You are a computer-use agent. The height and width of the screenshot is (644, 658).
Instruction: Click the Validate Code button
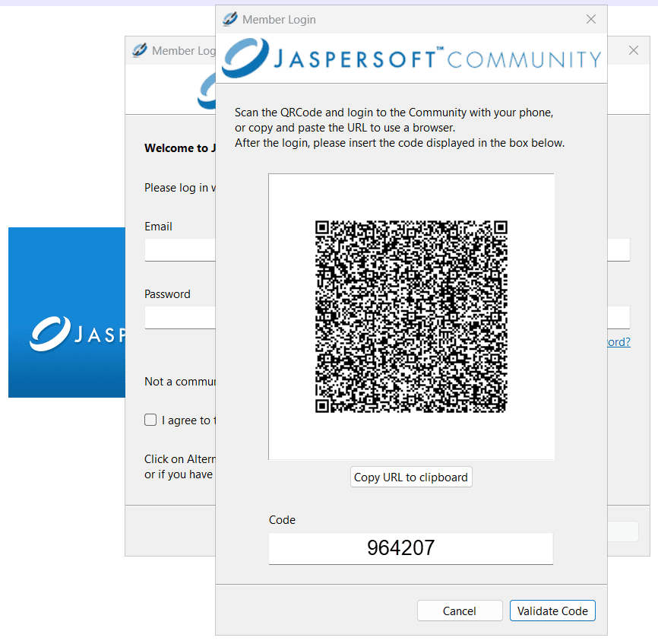point(552,611)
